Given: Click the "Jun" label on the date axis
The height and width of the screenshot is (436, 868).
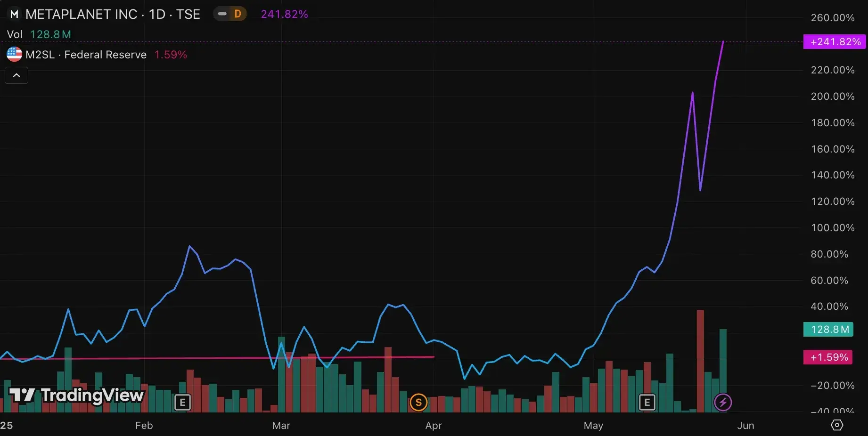Looking at the screenshot, I should [745, 425].
